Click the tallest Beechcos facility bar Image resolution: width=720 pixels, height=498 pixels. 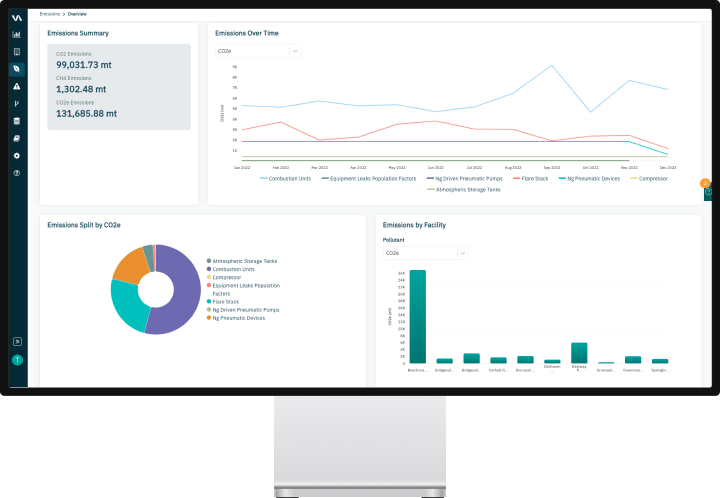[417, 317]
